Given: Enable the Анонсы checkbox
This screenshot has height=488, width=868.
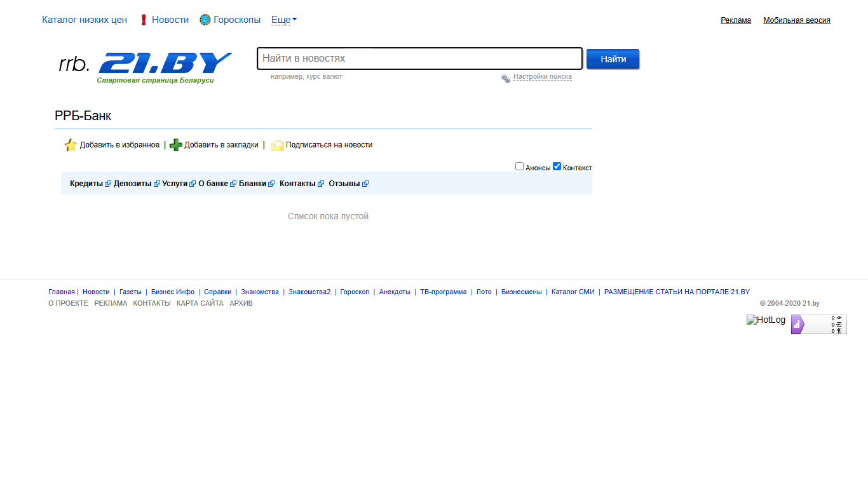Looking at the screenshot, I should [x=519, y=166].
